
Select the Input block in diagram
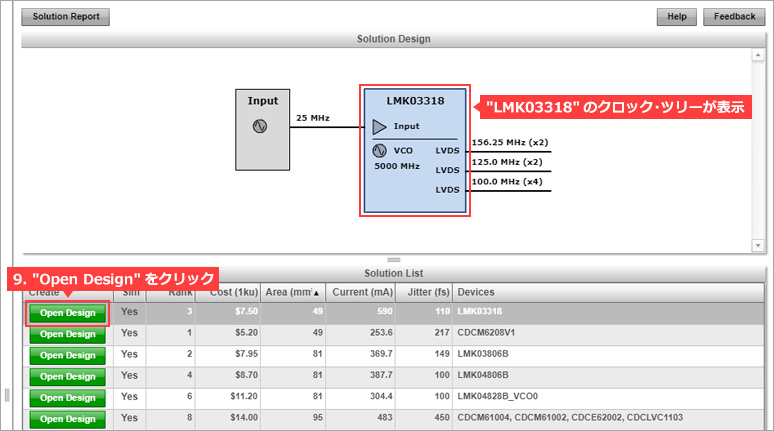pos(263,130)
